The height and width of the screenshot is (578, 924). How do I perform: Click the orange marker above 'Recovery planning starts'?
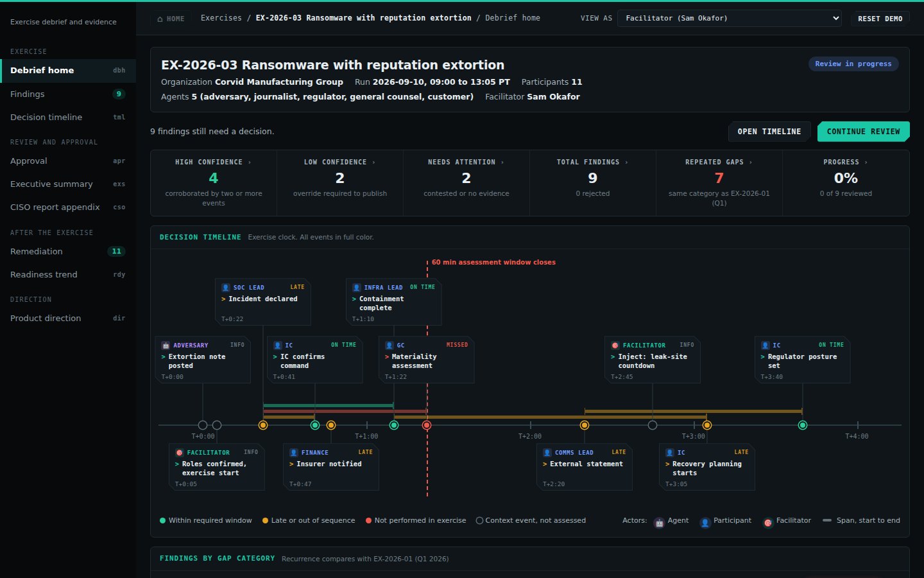707,425
